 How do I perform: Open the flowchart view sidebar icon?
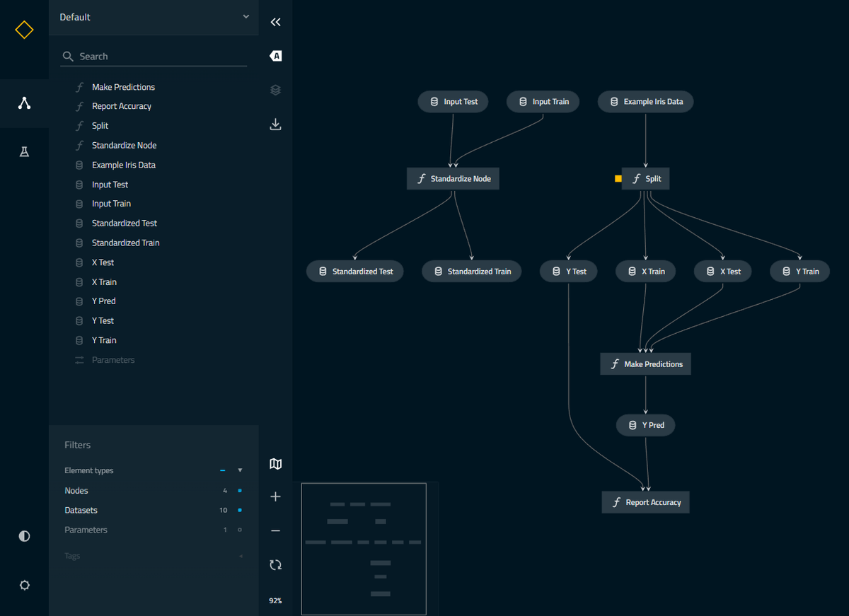pos(24,103)
